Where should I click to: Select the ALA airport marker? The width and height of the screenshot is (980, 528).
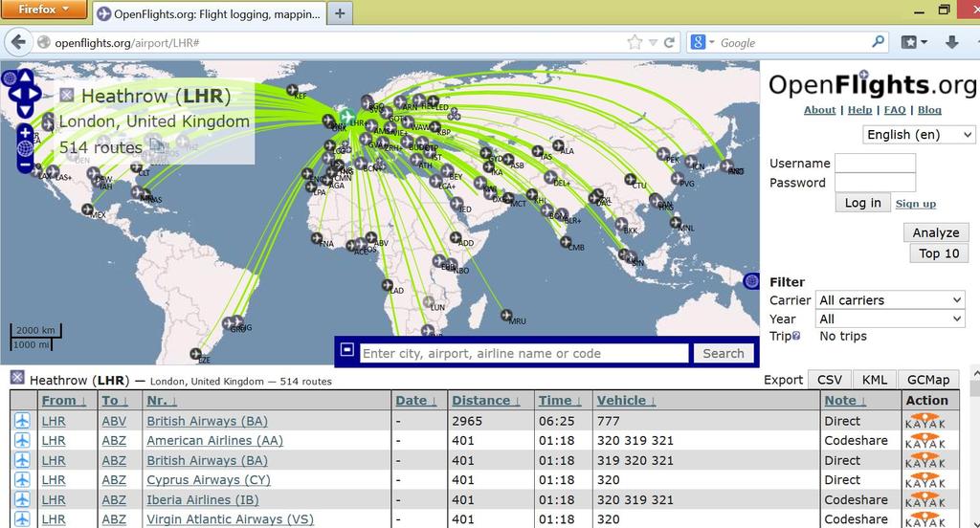[x=558, y=145]
